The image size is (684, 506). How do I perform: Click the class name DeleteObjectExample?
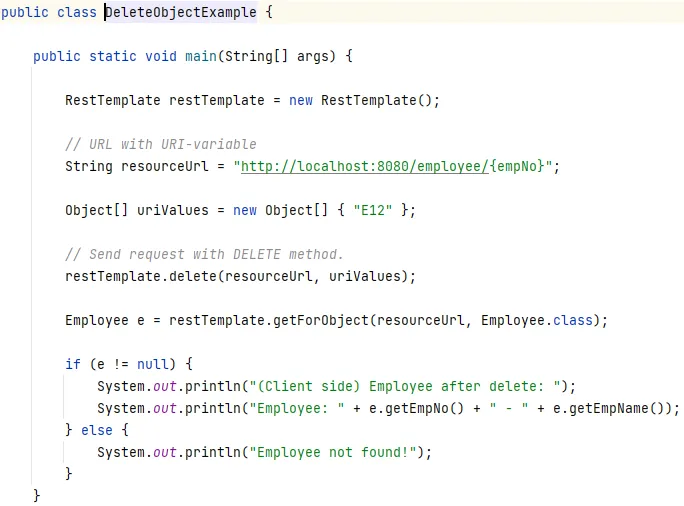pos(181,12)
